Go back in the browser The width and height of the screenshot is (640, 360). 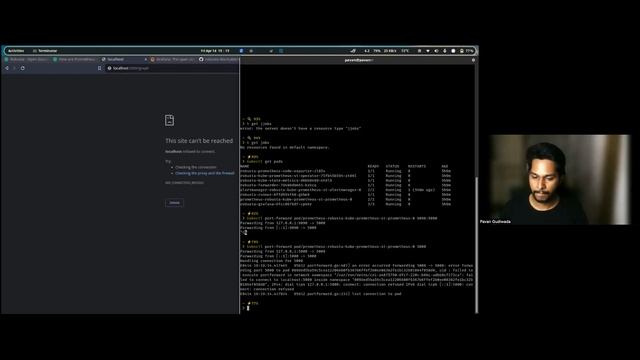7,68
